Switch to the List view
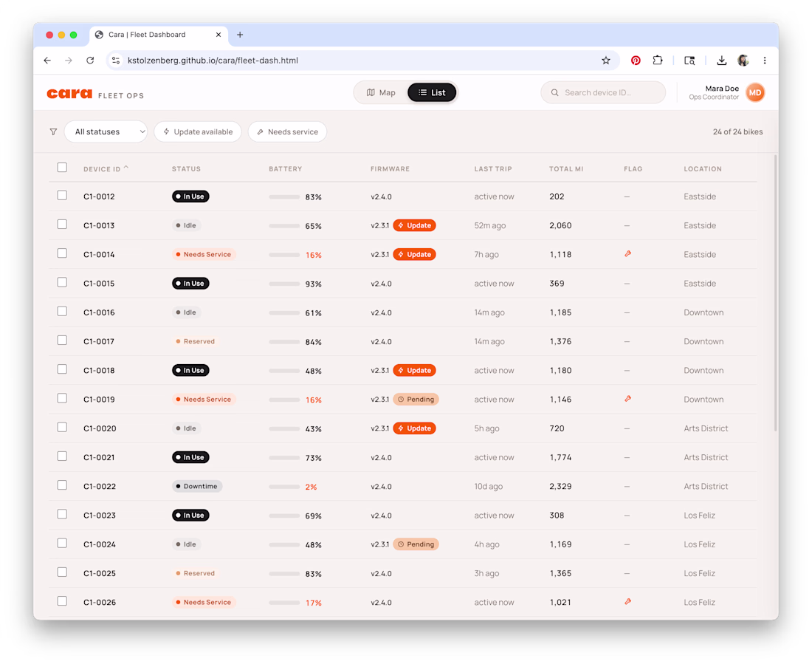 coord(432,93)
